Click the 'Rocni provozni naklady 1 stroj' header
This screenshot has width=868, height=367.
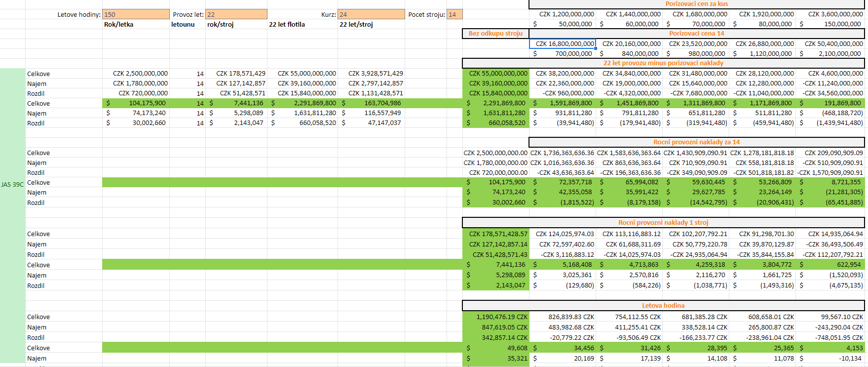coord(663,223)
